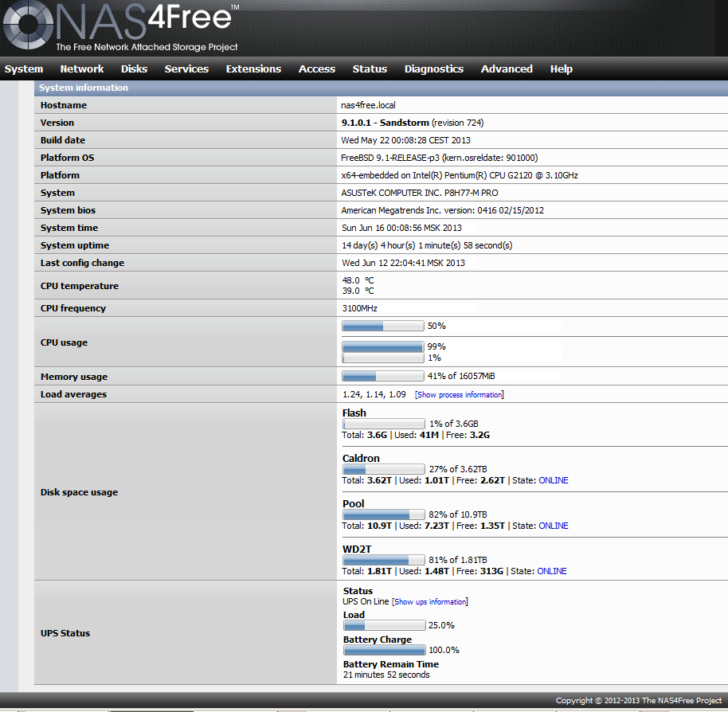Image resolution: width=728 pixels, height=712 pixels.
Task: Open the System menu
Action: (x=24, y=68)
